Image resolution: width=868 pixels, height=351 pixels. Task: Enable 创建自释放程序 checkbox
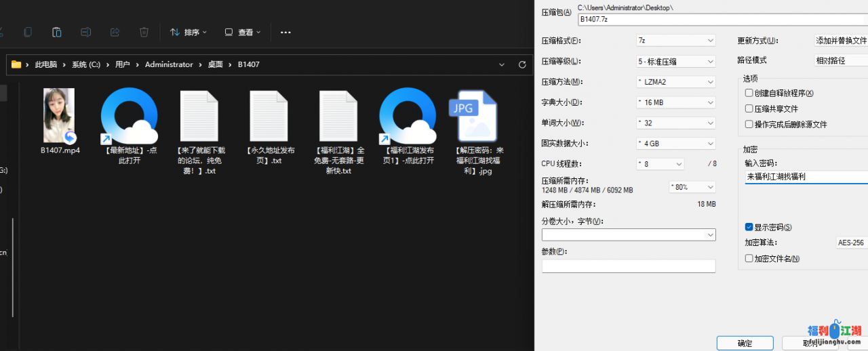[749, 93]
